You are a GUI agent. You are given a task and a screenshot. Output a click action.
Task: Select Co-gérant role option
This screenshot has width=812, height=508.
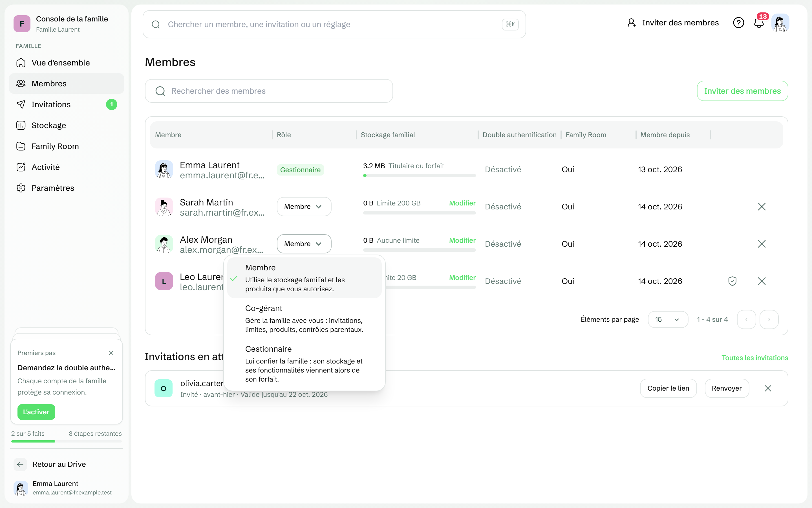304,319
